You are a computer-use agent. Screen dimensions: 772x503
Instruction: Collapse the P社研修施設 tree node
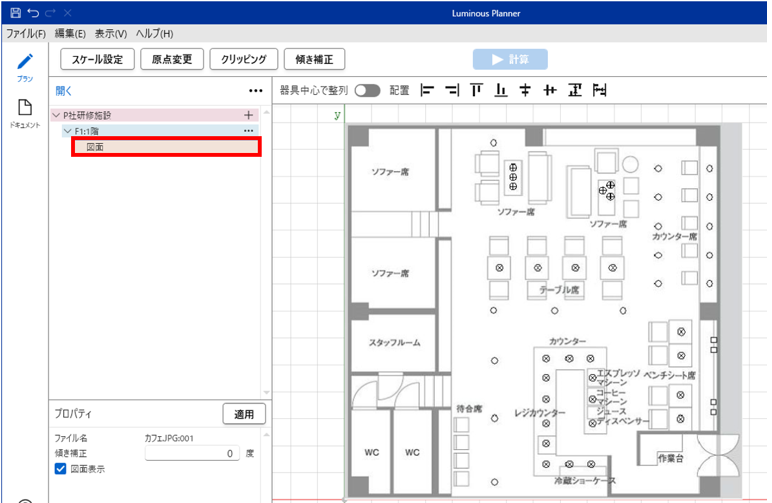point(56,115)
